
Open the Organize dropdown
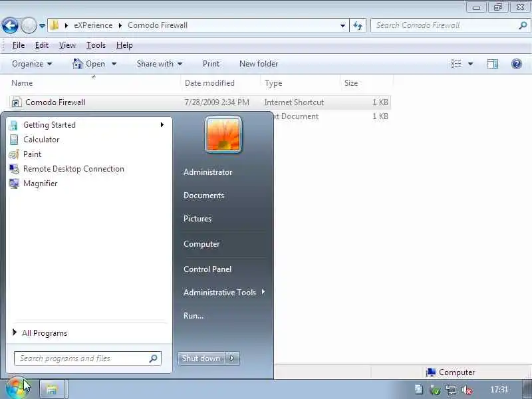pyautogui.click(x=32, y=64)
